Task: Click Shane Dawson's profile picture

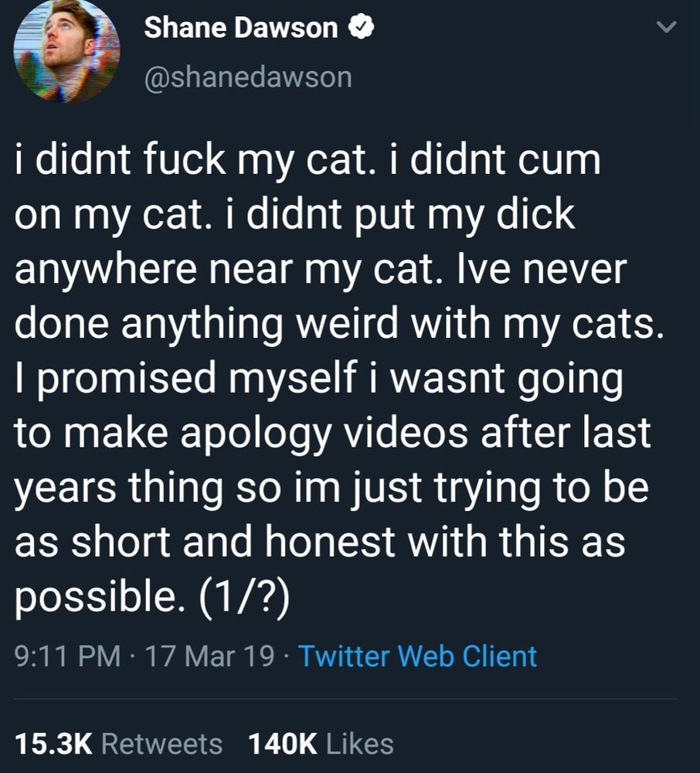Action: pos(66,56)
